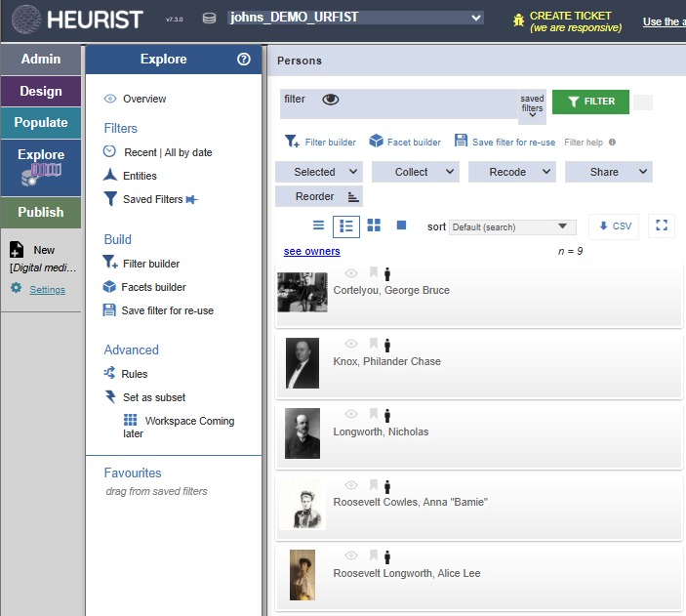Download results with the CSV button
The height and width of the screenshot is (616, 686).
click(614, 226)
